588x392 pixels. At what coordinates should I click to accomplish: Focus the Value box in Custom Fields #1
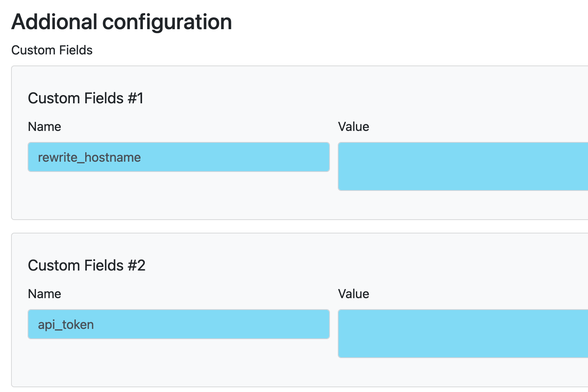coord(463,166)
